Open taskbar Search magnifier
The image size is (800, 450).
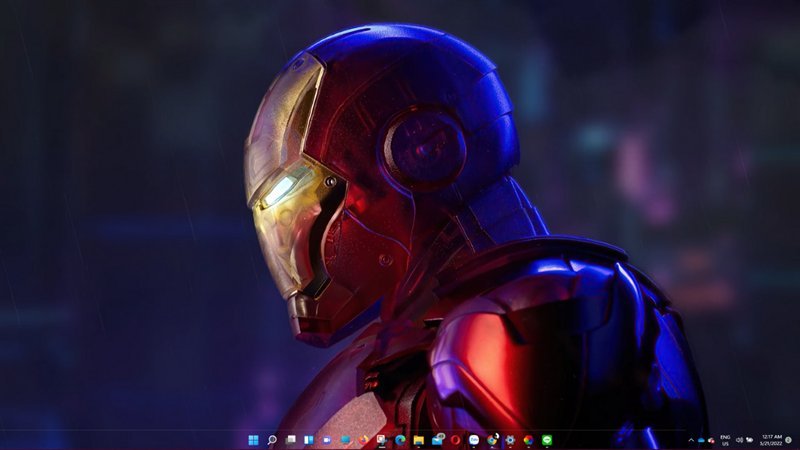click(272, 440)
